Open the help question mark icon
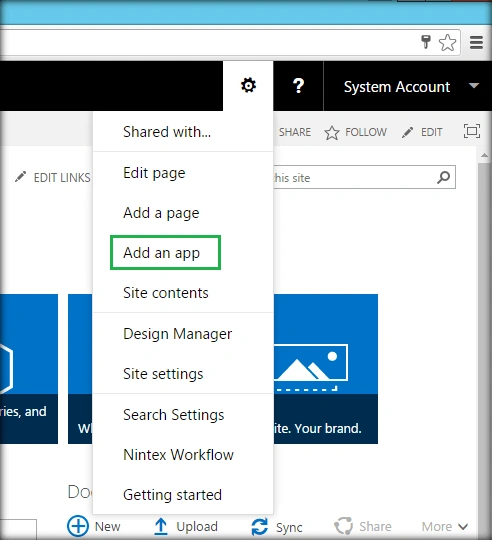 tap(299, 86)
